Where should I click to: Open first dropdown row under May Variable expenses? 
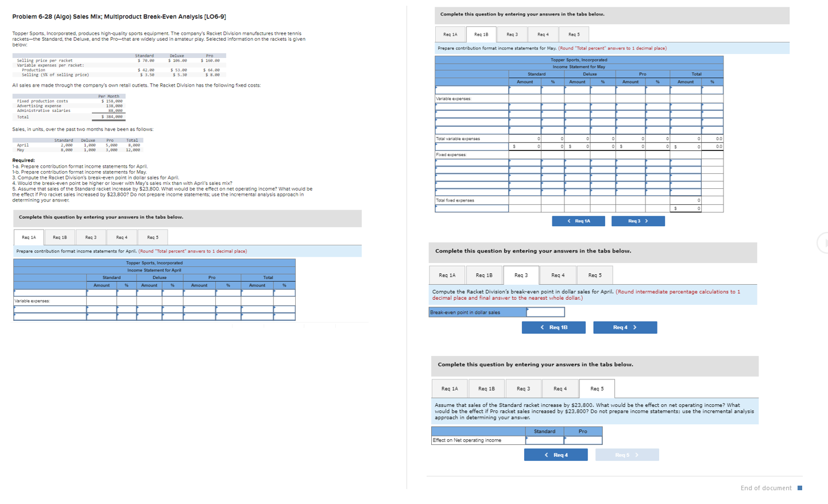coord(471,106)
